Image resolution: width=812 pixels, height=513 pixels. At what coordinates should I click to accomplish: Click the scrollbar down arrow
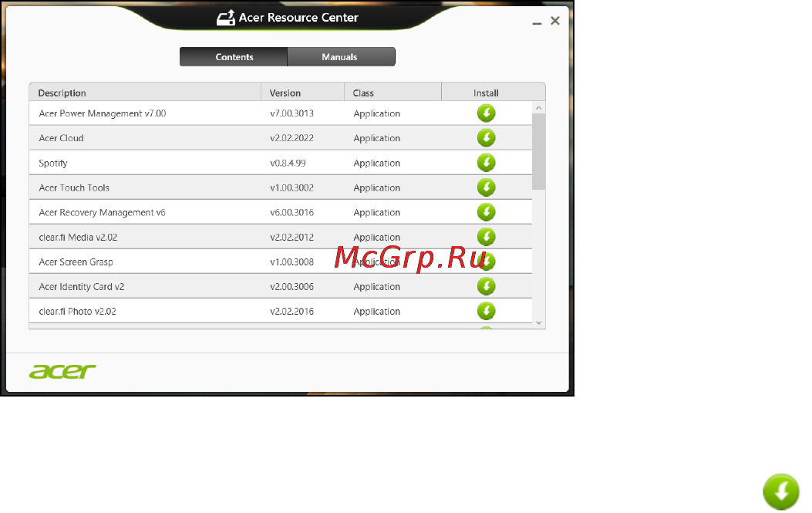coord(538,322)
